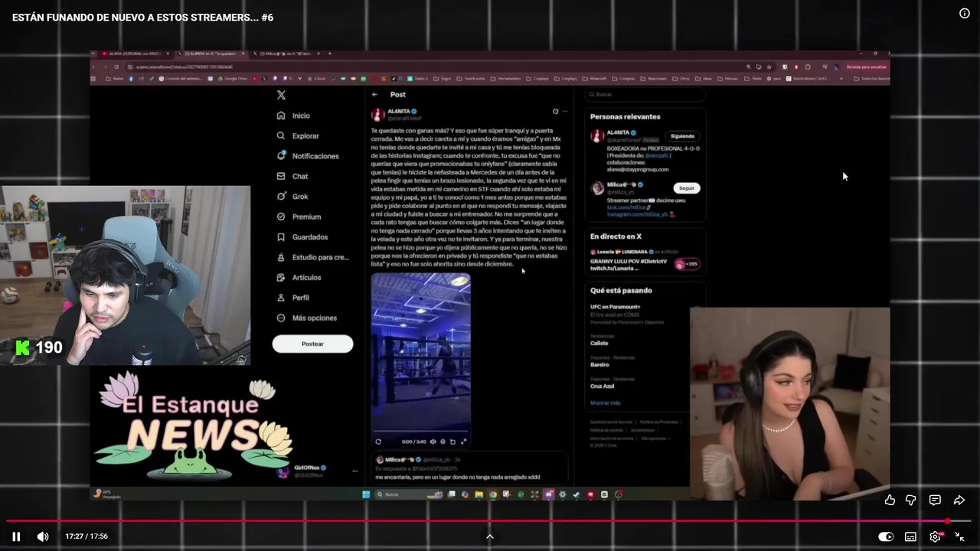This screenshot has width=980, height=551.
Task: Share the video using the arrow icon
Action: pyautogui.click(x=959, y=500)
